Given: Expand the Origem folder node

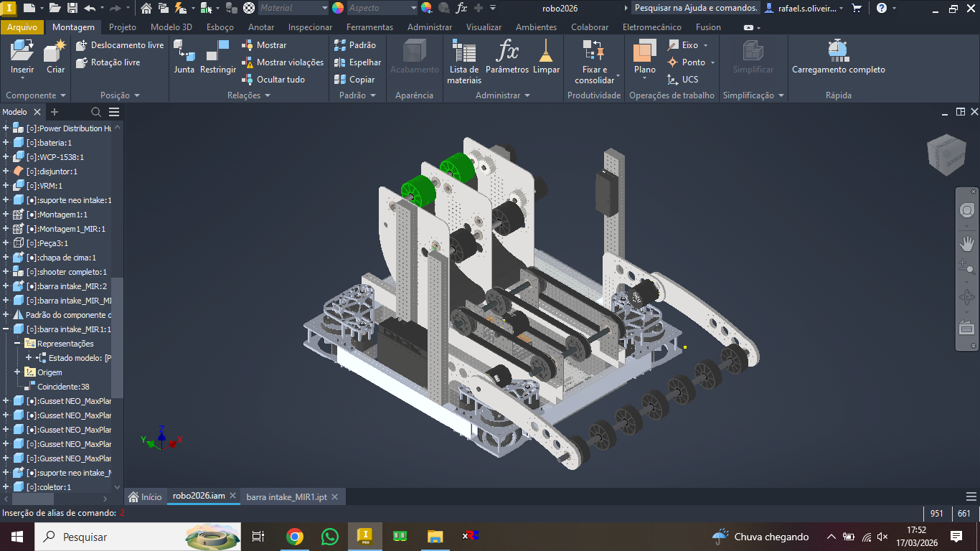Looking at the screenshot, I should [x=17, y=372].
